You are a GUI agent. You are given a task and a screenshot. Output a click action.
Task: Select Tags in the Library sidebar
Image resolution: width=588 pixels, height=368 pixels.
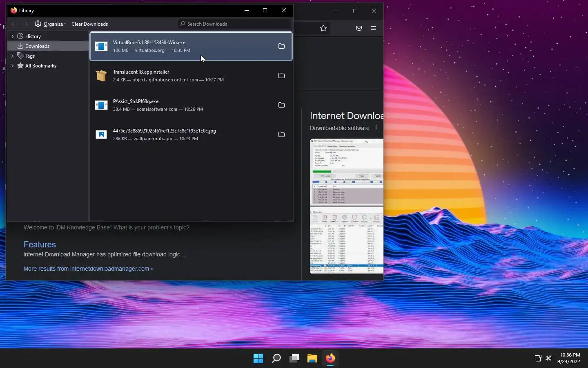tap(49, 56)
